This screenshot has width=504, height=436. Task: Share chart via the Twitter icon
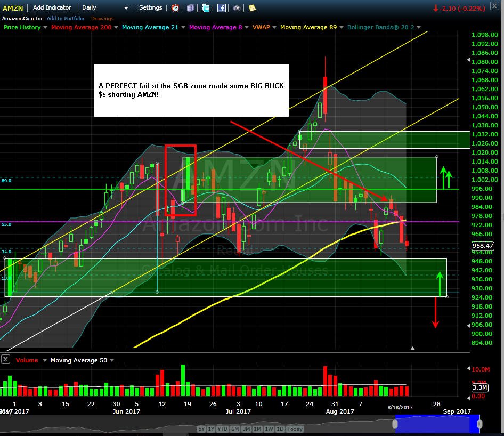coord(206,8)
